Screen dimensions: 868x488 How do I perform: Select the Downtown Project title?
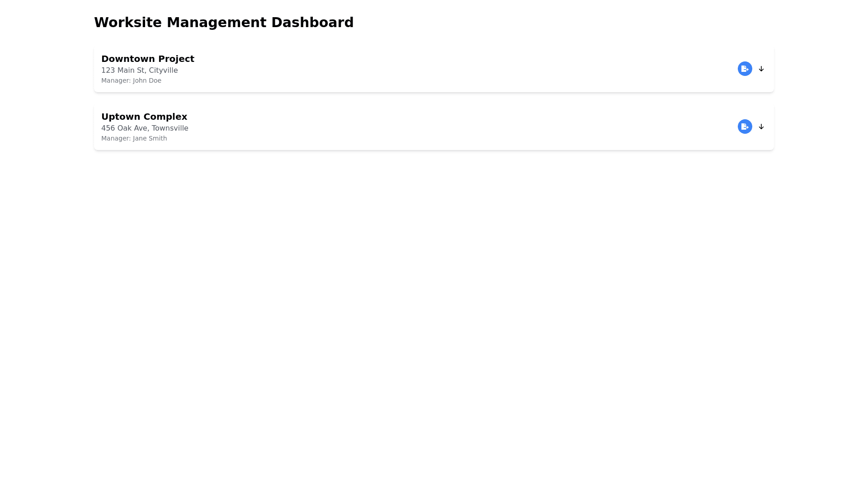pyautogui.click(x=147, y=59)
